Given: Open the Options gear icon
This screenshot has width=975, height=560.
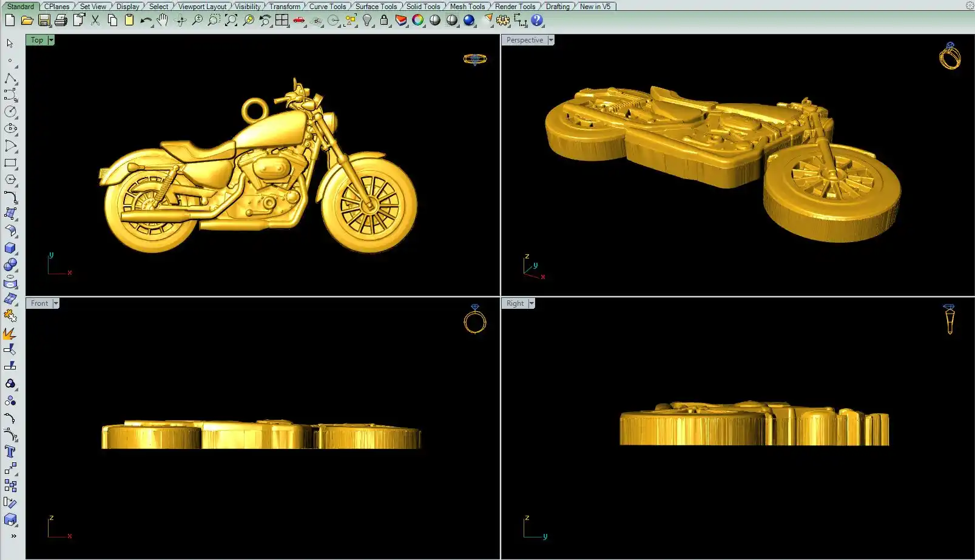Looking at the screenshot, I should pyautogui.click(x=503, y=20).
